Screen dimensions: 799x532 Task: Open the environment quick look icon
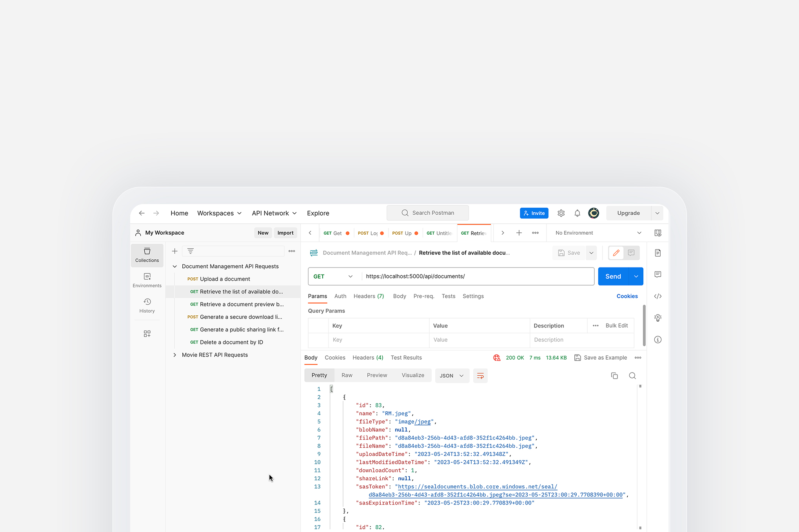658,233
